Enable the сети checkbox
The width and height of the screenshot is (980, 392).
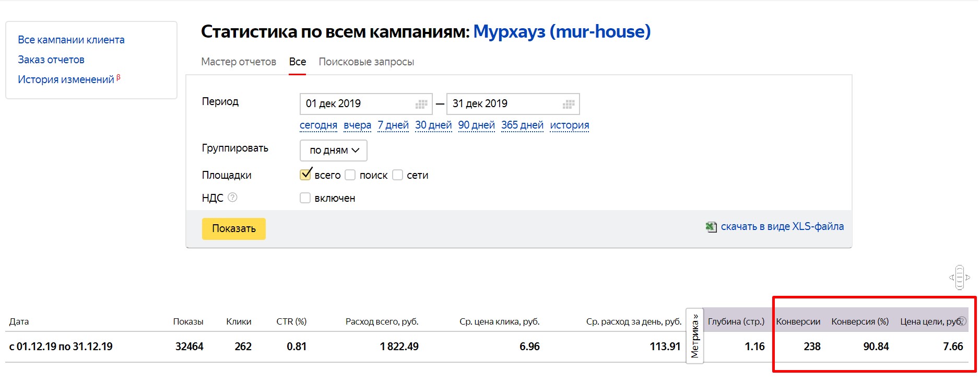[397, 175]
